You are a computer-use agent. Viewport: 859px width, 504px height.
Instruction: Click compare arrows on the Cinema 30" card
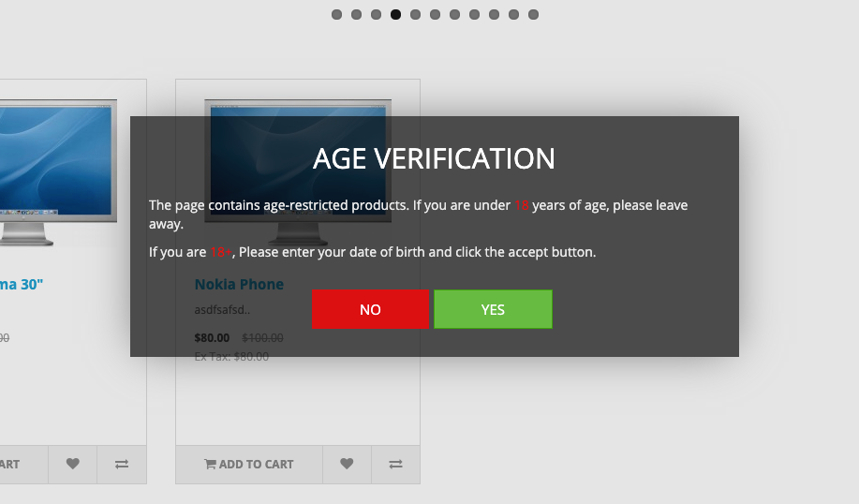[122, 465]
